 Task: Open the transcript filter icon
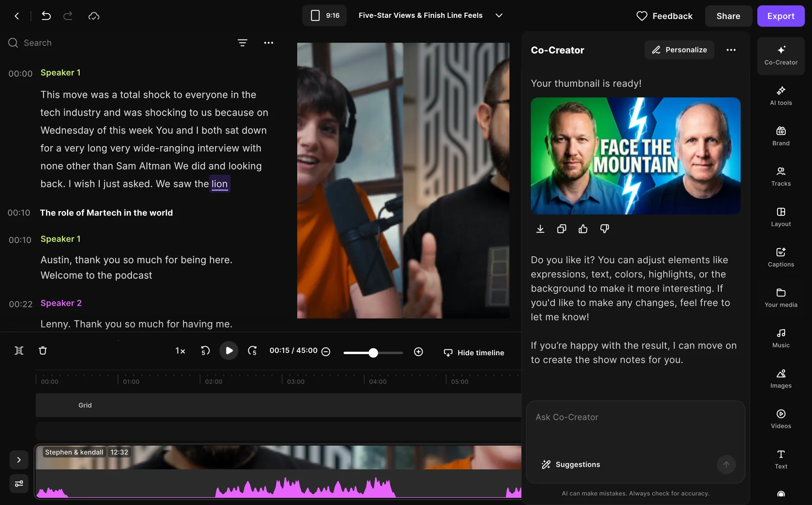click(243, 43)
